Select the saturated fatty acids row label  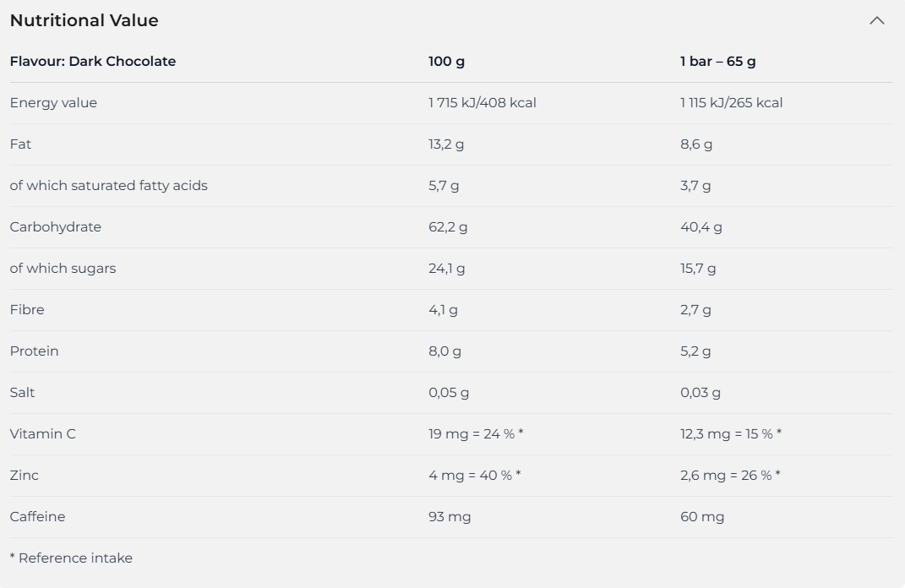[x=108, y=186]
